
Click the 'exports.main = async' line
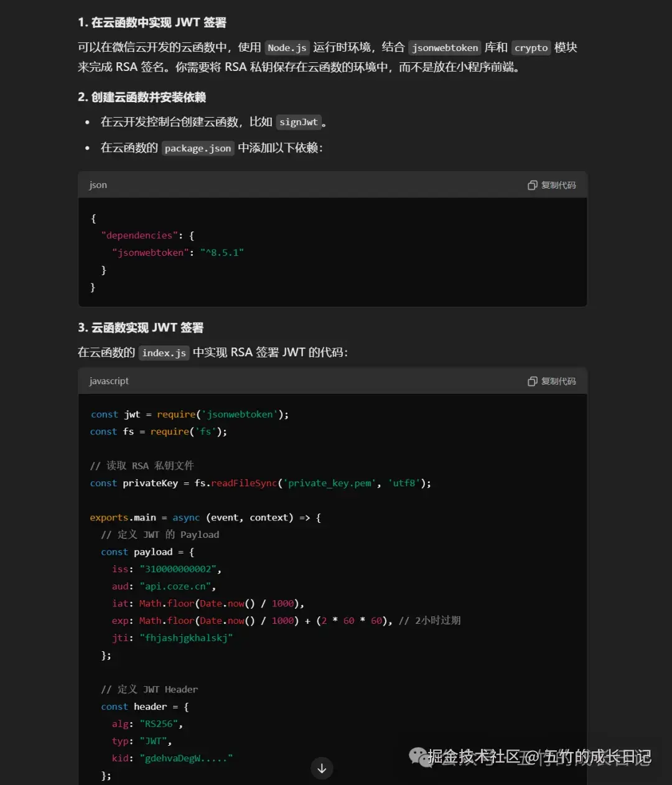[x=206, y=518]
